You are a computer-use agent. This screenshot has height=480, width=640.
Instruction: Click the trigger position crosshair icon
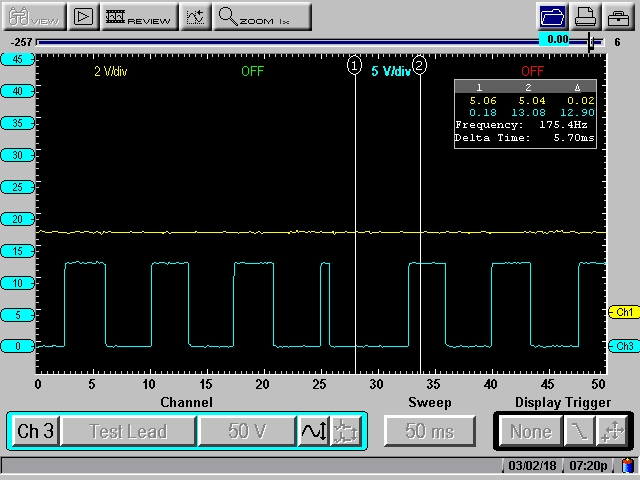pos(612,431)
